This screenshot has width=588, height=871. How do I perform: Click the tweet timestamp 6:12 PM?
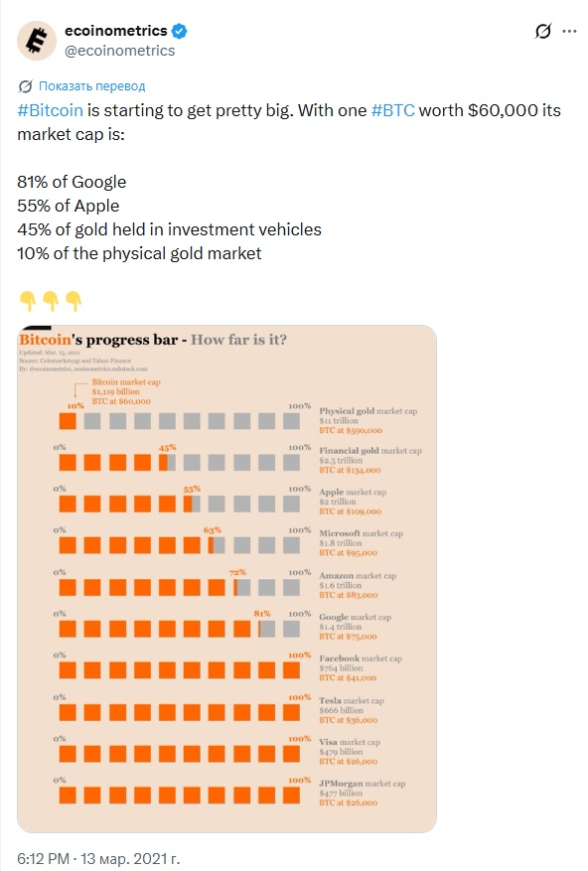44,858
